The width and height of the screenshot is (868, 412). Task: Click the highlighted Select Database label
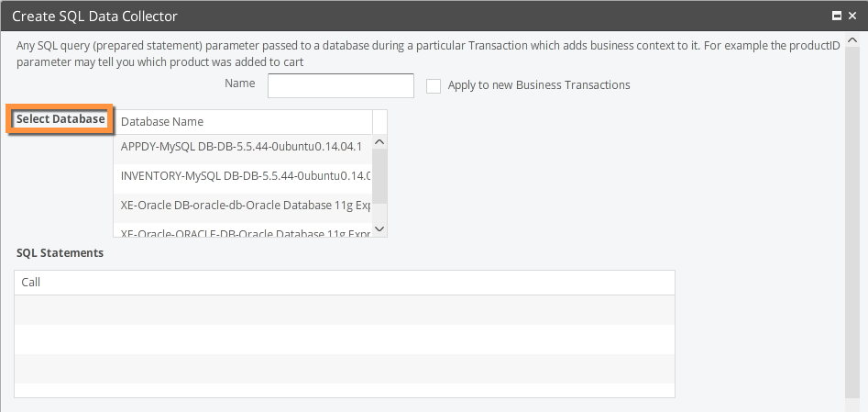(x=60, y=119)
